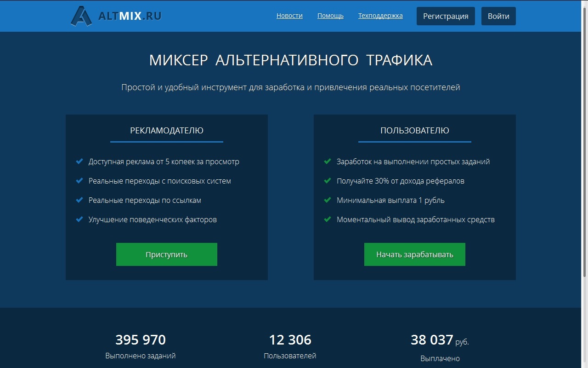This screenshot has height=368, width=588.
Task: Click the РЕКЛАМОДАТЕЛЮ heading
Action: click(x=167, y=131)
